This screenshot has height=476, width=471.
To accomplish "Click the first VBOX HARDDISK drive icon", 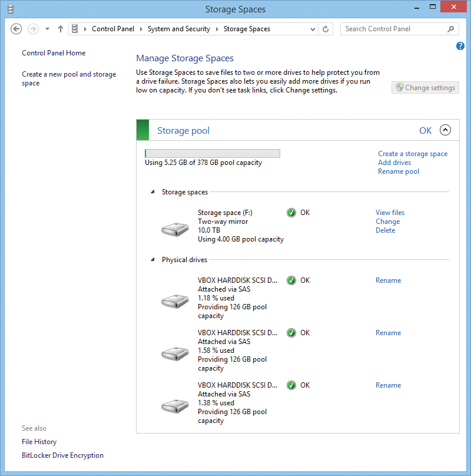I will click(175, 301).
